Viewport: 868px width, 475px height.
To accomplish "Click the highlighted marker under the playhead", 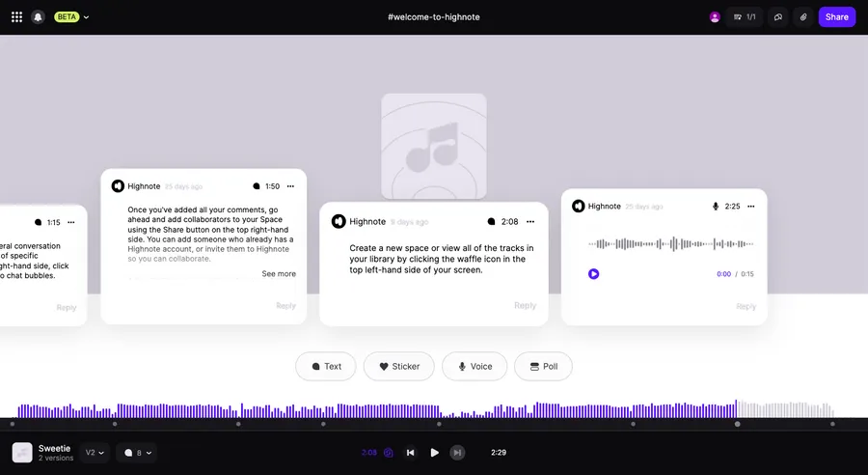I will [x=738, y=424].
